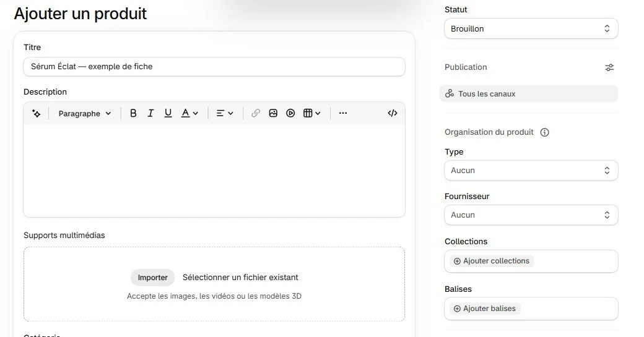Toggle bold formatting in description toolbar
Image resolution: width=644 pixels, height=337 pixels.
(133, 113)
